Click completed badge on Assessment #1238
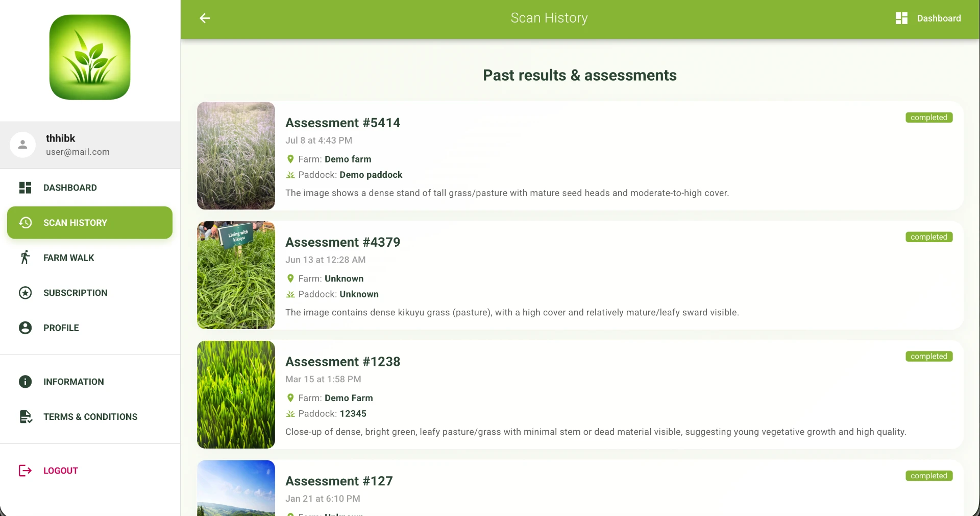 coord(929,357)
